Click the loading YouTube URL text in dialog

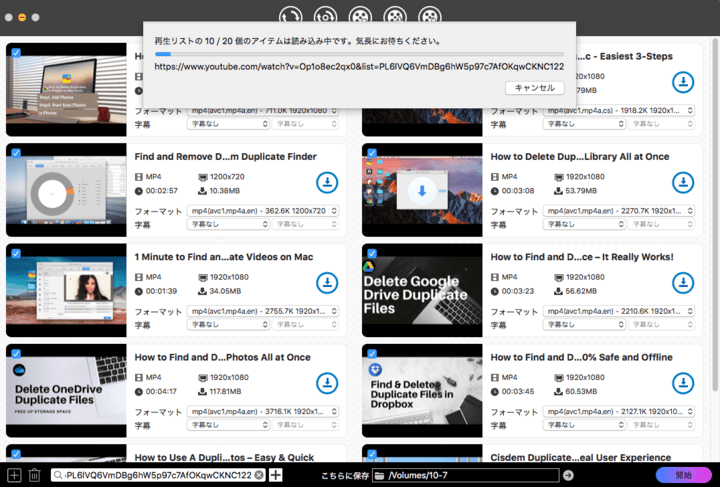coord(359,67)
